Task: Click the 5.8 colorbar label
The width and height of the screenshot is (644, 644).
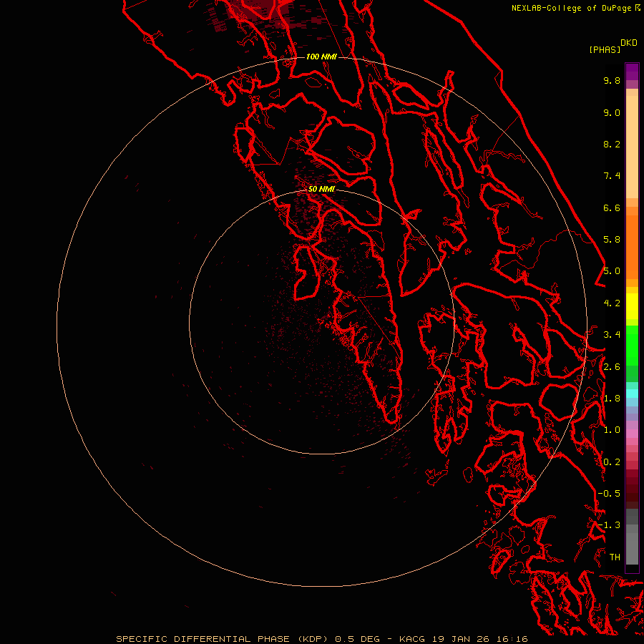Action: pos(612,240)
